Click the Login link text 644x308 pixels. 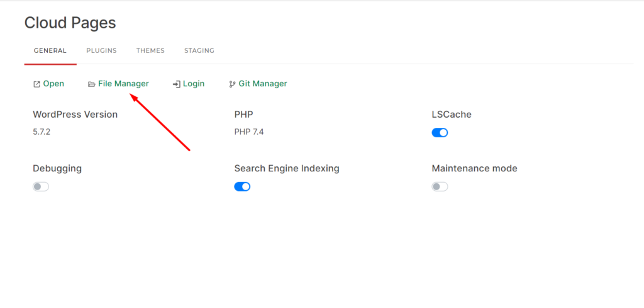pyautogui.click(x=194, y=84)
